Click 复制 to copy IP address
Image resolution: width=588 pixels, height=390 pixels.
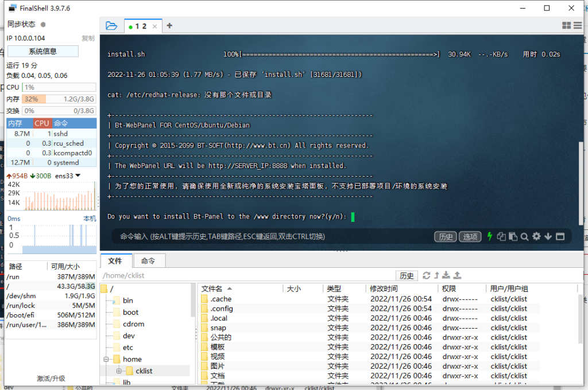(x=88, y=38)
